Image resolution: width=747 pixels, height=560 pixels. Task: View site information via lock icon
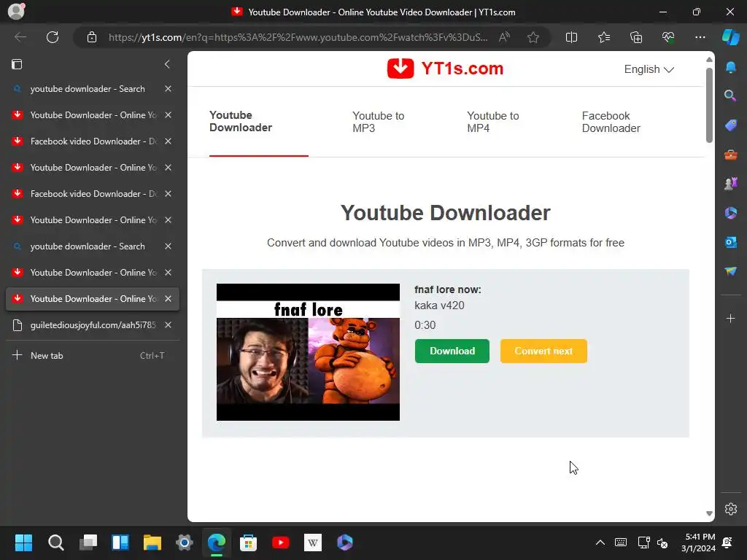pyautogui.click(x=92, y=37)
